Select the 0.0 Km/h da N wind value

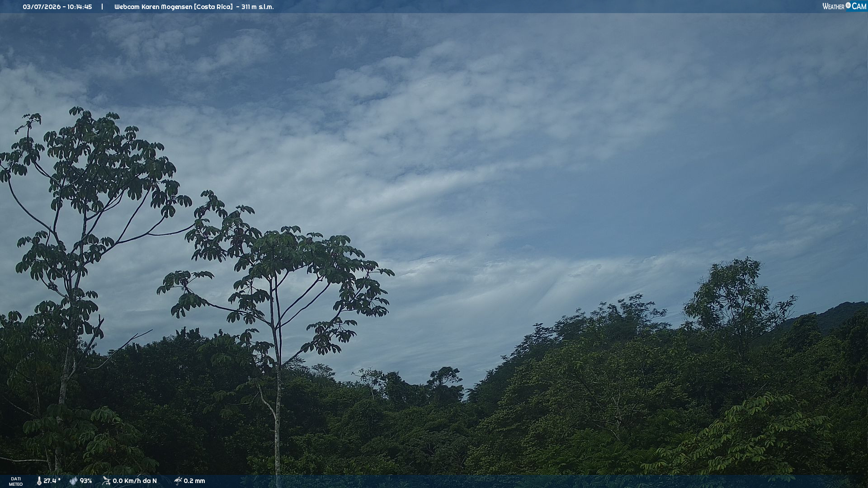click(x=135, y=481)
